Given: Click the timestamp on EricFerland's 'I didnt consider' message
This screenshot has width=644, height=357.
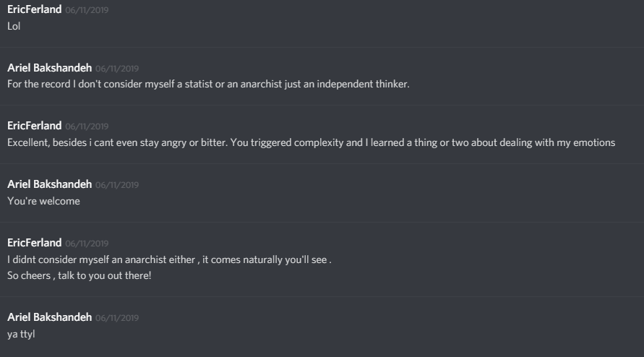Looking at the screenshot, I should pos(87,244).
